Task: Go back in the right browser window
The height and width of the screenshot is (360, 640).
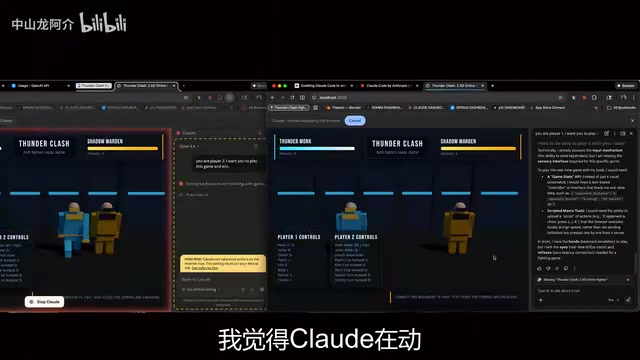Action: click(273, 98)
